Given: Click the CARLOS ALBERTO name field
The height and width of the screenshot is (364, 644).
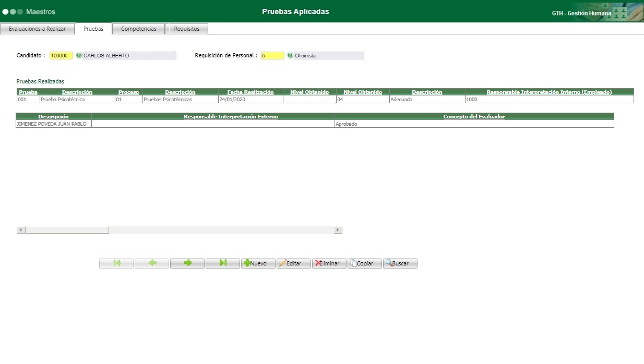Looking at the screenshot, I should pyautogui.click(x=129, y=55).
